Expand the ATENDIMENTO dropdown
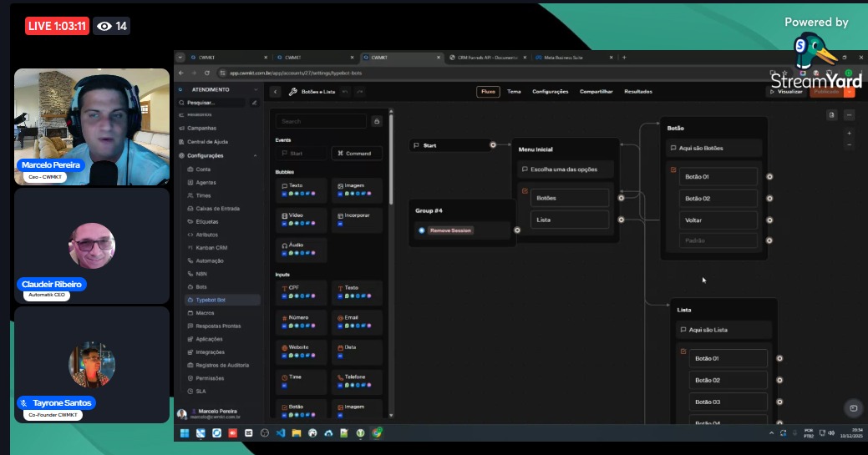Screen dimensions: 868x455 256,89
